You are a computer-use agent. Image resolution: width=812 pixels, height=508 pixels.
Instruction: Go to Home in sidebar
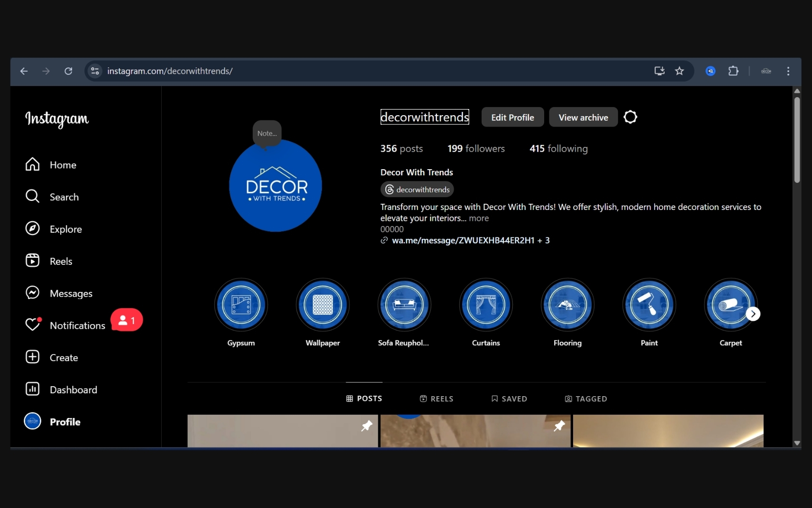click(x=51, y=165)
